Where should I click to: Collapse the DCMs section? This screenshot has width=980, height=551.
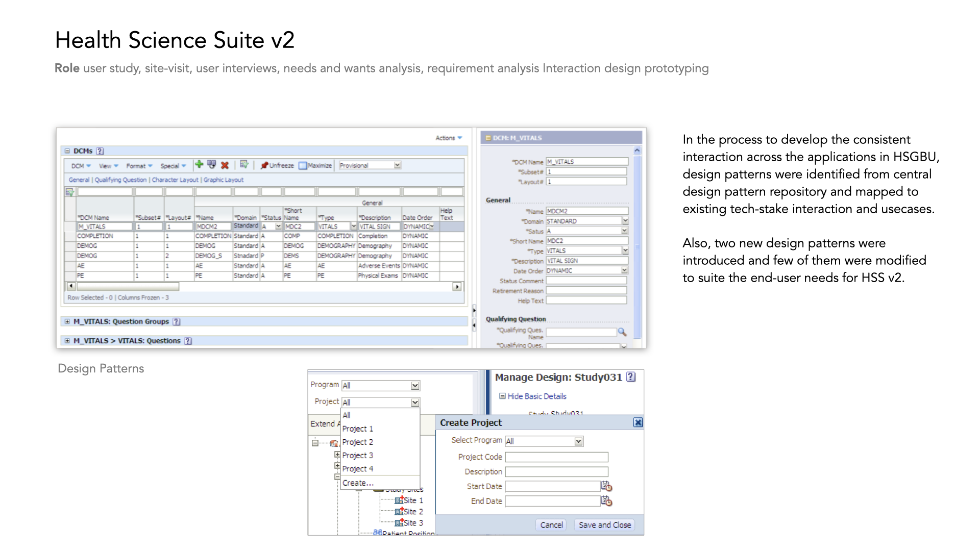point(67,151)
